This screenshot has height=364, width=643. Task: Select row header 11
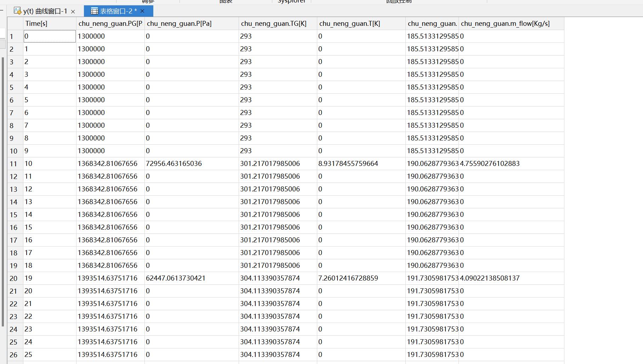[x=15, y=163]
